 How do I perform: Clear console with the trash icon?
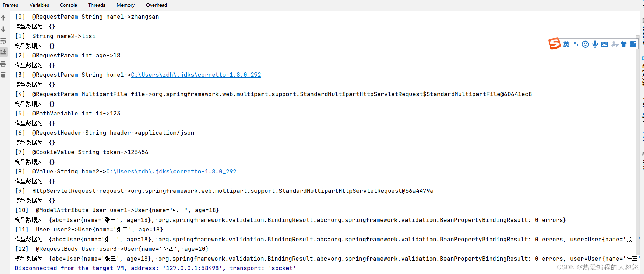[4, 75]
